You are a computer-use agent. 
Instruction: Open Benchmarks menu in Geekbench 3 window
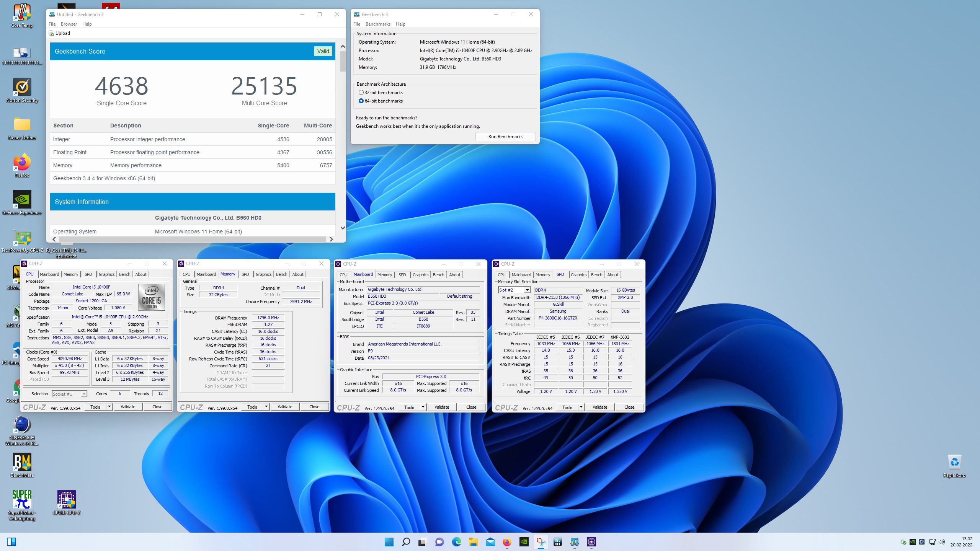378,24
